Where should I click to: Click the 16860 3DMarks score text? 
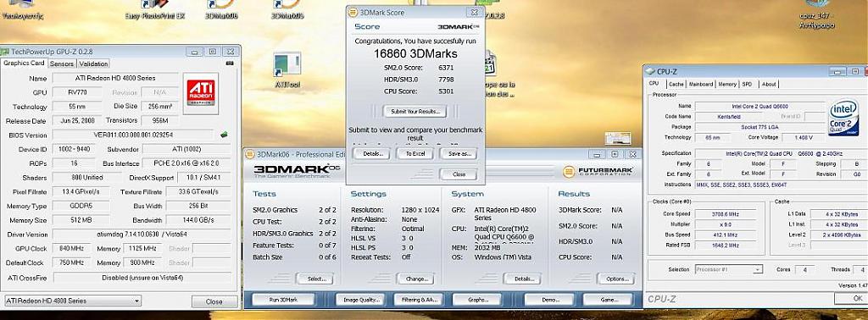pos(415,53)
